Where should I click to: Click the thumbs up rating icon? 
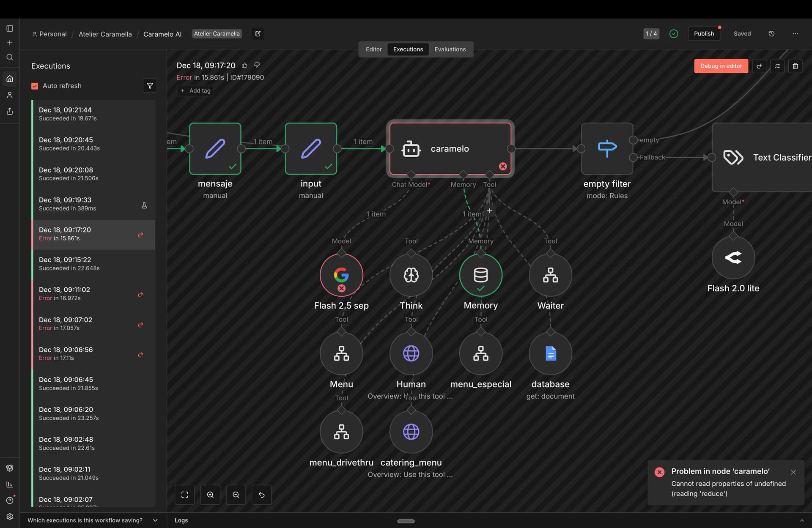[244, 65]
